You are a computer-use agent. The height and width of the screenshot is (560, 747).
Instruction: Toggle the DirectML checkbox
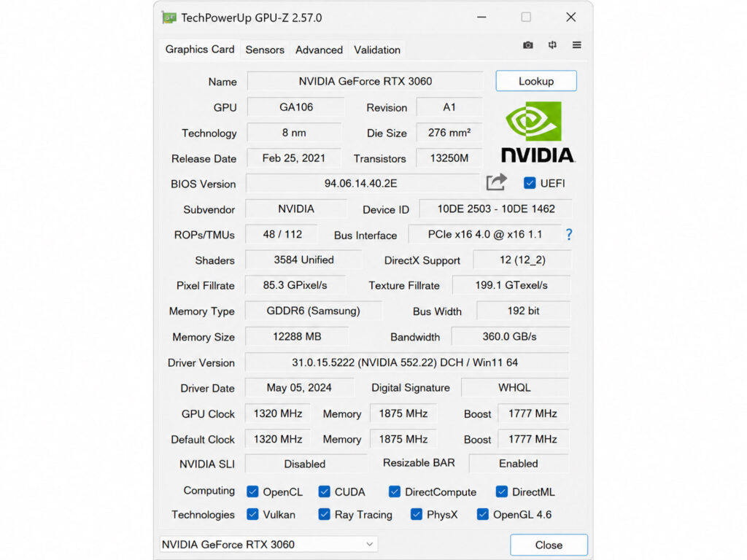pyautogui.click(x=502, y=491)
